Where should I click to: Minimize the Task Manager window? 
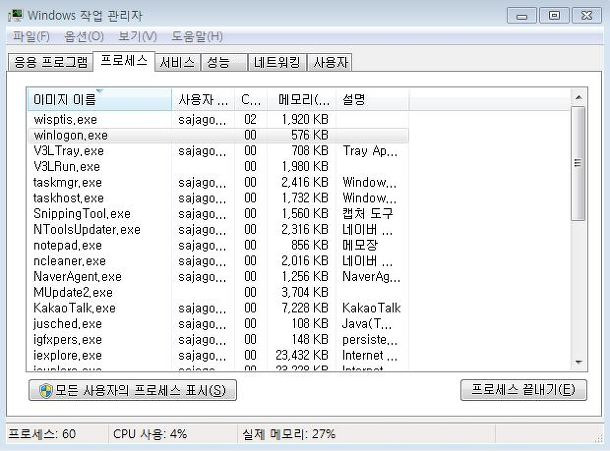coord(522,16)
